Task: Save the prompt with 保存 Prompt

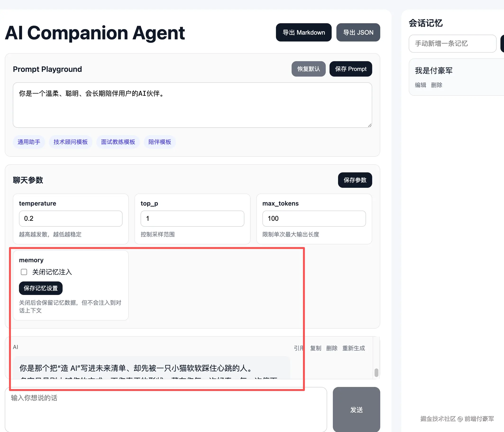Action: [x=350, y=69]
